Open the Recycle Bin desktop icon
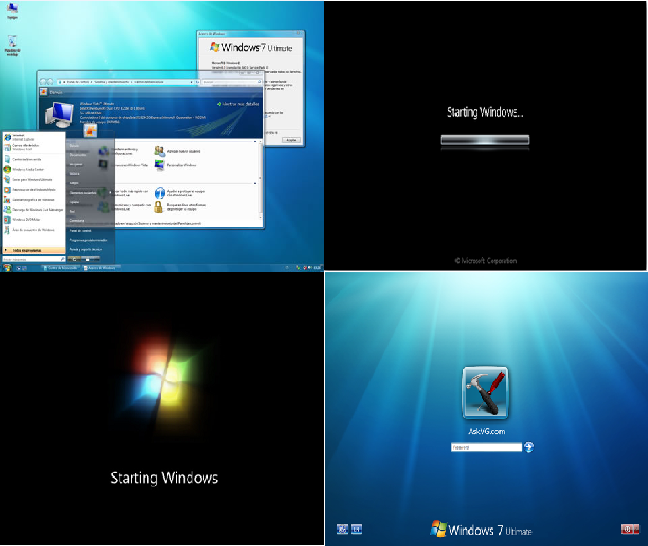This screenshot has height=546, width=648. click(13, 43)
